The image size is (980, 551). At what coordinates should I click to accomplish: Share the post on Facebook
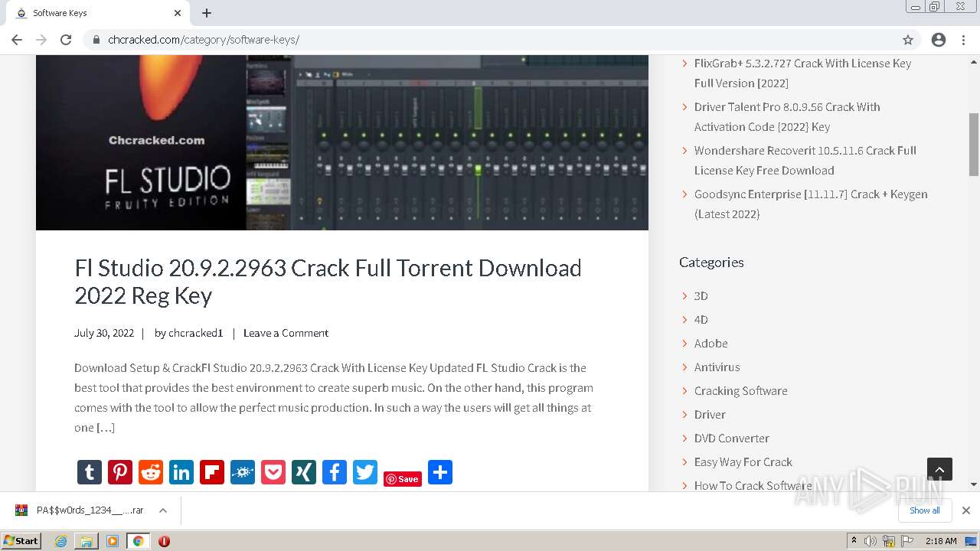tap(335, 472)
